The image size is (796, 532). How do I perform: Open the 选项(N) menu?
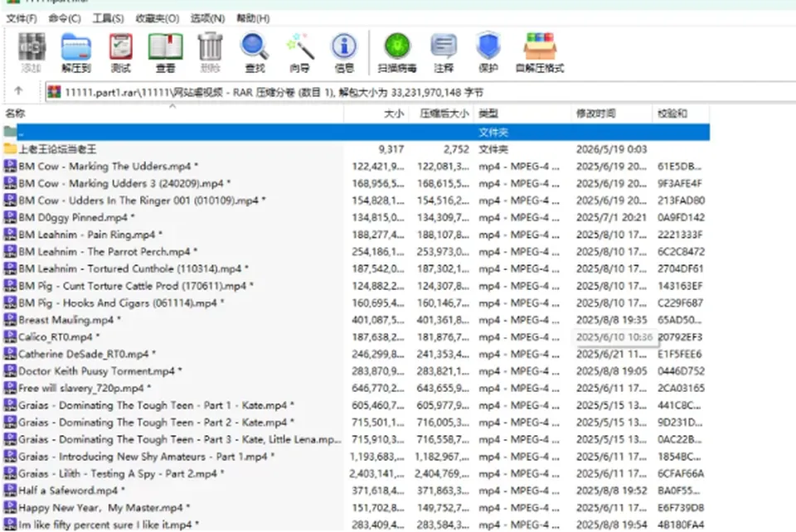coord(207,18)
